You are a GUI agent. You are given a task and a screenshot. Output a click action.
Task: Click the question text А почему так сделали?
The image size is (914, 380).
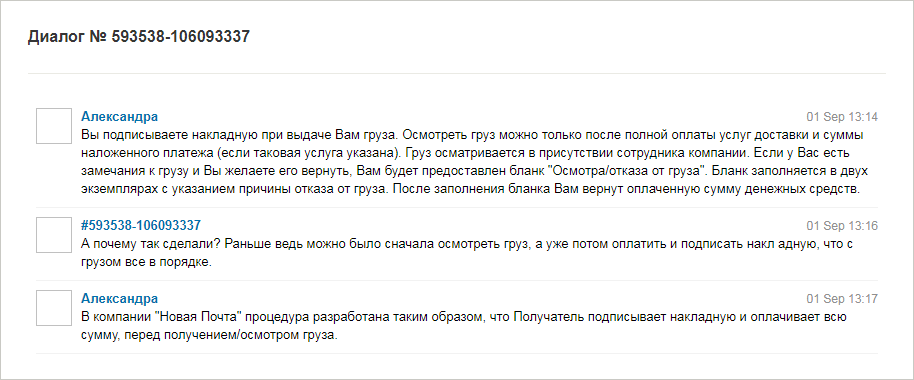click(x=150, y=244)
